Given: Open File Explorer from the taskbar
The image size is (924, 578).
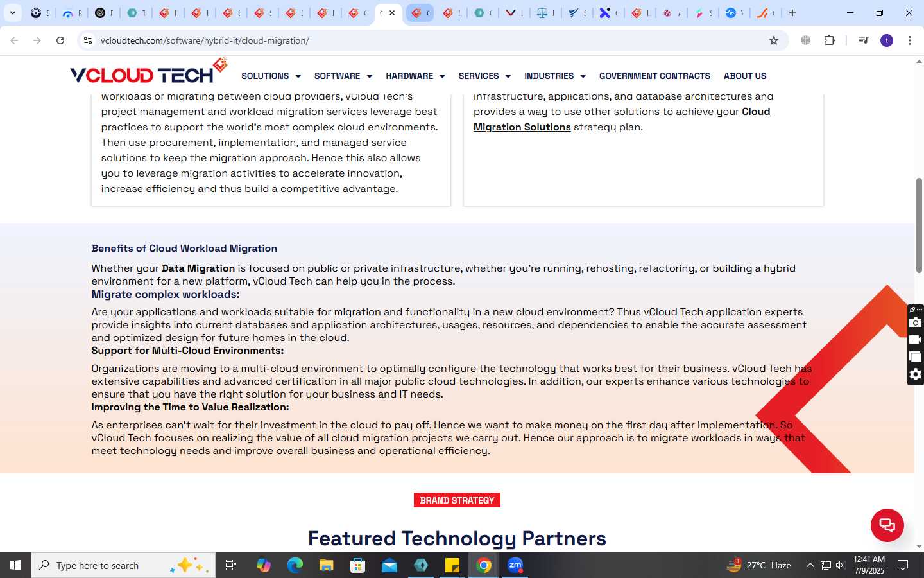Looking at the screenshot, I should (x=327, y=565).
